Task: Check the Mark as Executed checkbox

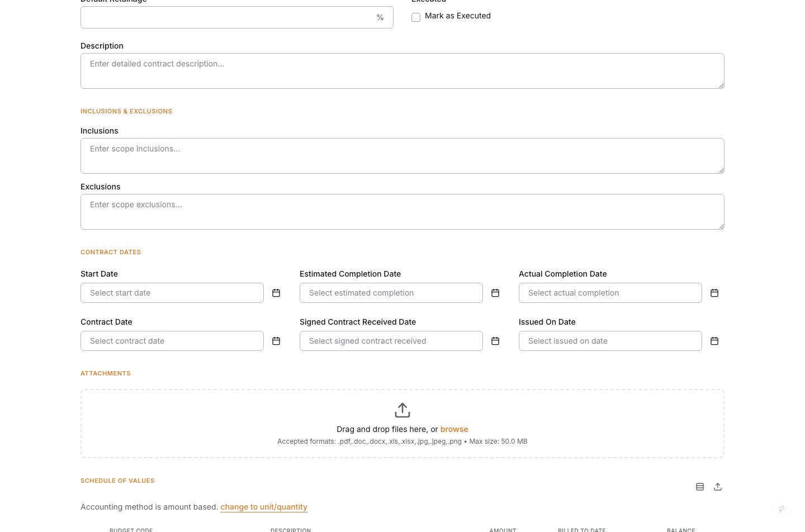Action: coord(416,17)
